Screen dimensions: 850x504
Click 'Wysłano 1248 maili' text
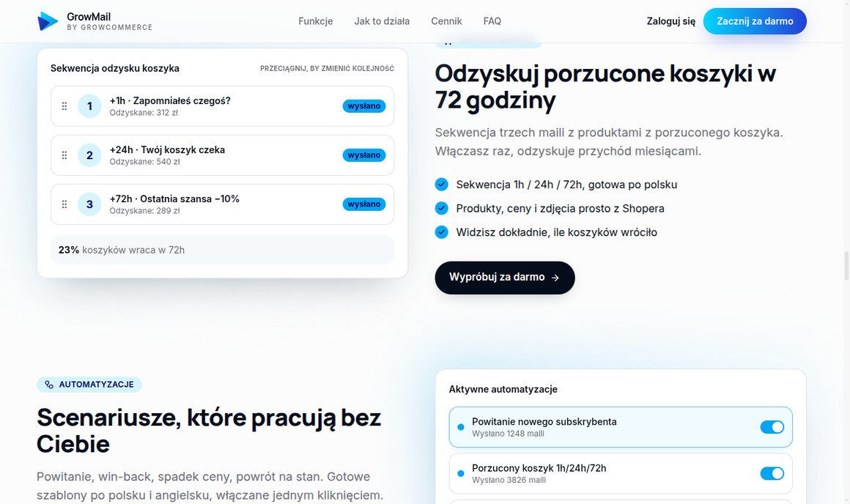click(x=508, y=434)
